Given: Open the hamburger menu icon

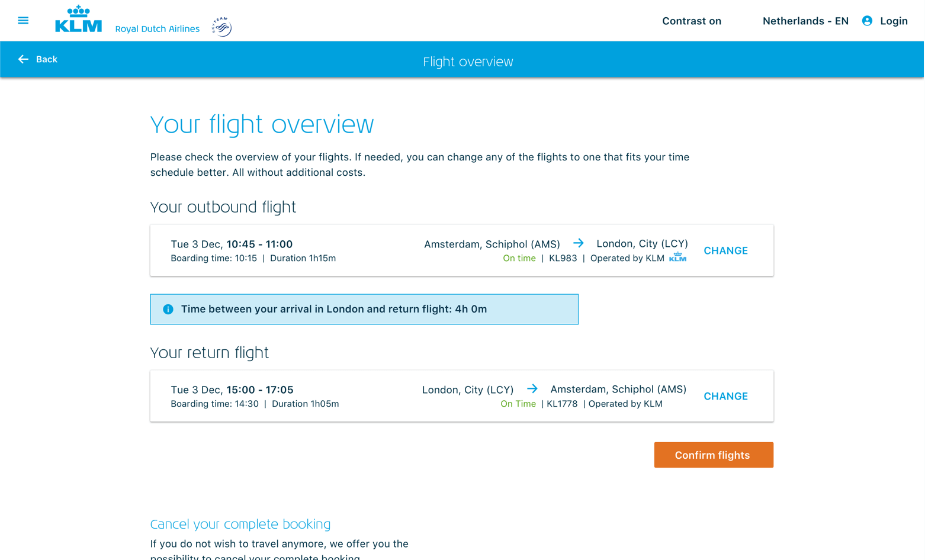Looking at the screenshot, I should pyautogui.click(x=23, y=21).
